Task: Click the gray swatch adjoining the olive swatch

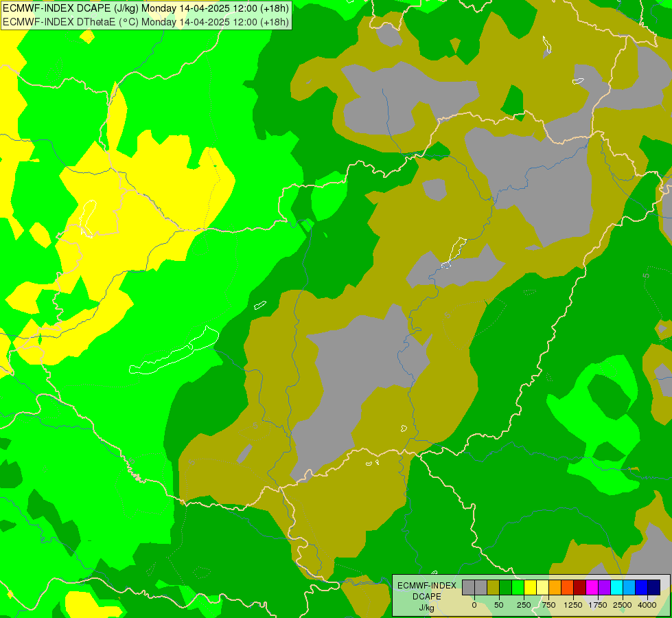Action: [481, 587]
